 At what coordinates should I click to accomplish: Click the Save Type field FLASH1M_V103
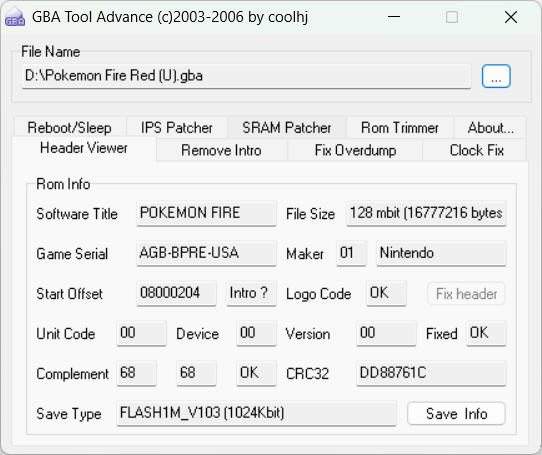[256, 414]
